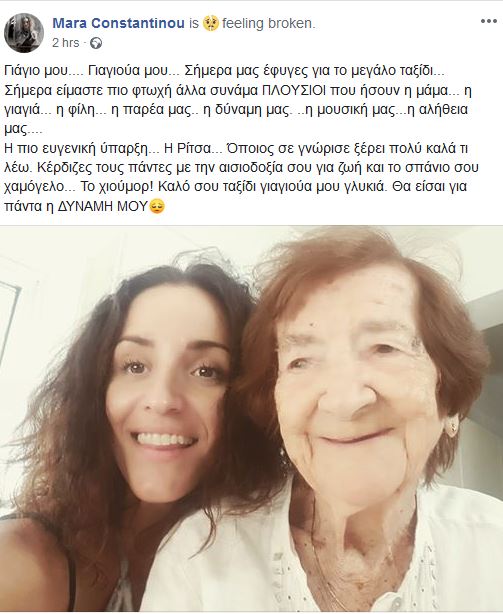Open Mara Constantinou's profile picture
Screen dimensions: 503x614
click(x=24, y=33)
